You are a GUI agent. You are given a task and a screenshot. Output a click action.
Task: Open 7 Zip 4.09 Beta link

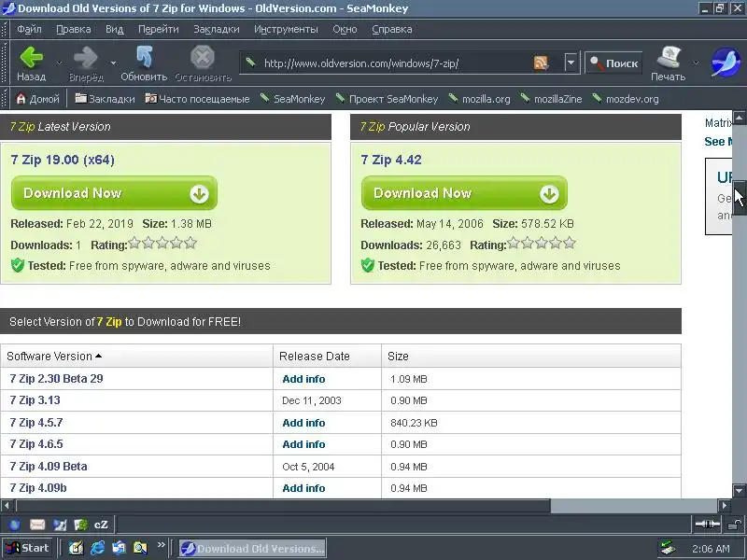tap(49, 466)
